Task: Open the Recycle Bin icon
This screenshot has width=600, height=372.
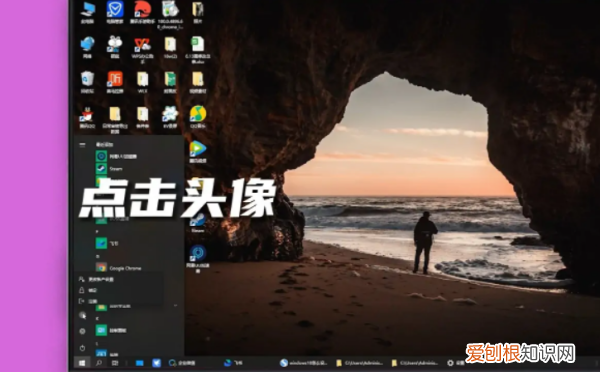Action: (88, 82)
